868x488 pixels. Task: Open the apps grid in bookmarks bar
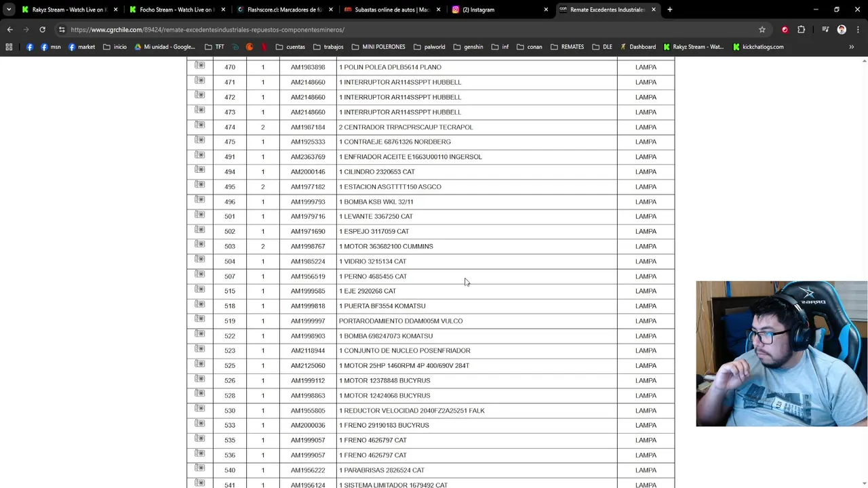(x=9, y=47)
